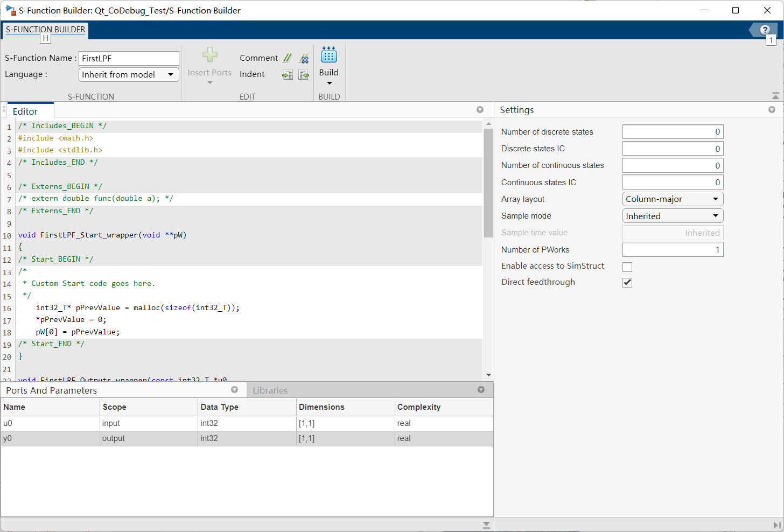The image size is (784, 532).
Task: Click the right panel collapse arrow icon
Action: tap(777, 525)
